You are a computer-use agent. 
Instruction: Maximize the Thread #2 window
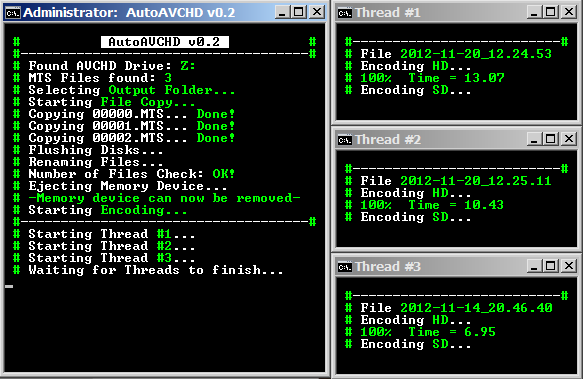551,139
